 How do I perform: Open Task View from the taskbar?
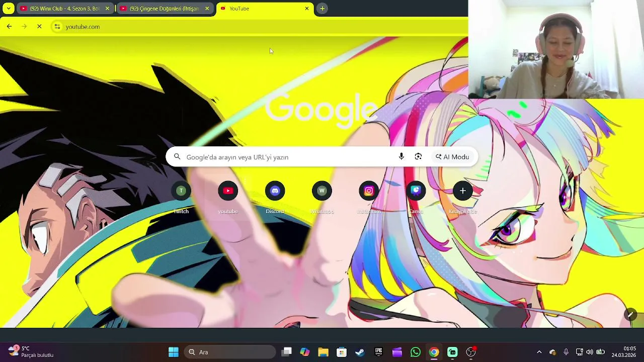[x=287, y=352]
